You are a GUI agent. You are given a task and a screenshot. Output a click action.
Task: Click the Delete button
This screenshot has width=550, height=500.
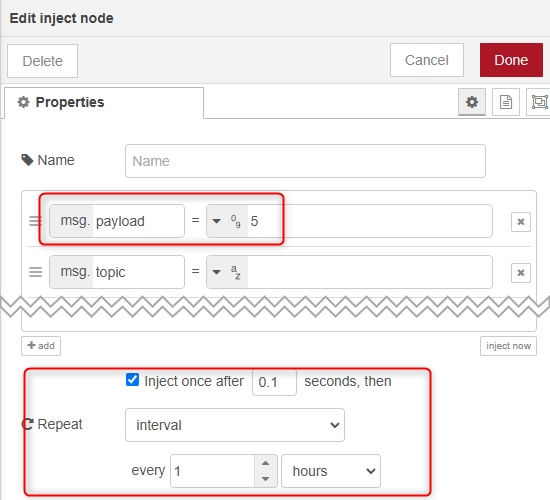[x=42, y=61]
